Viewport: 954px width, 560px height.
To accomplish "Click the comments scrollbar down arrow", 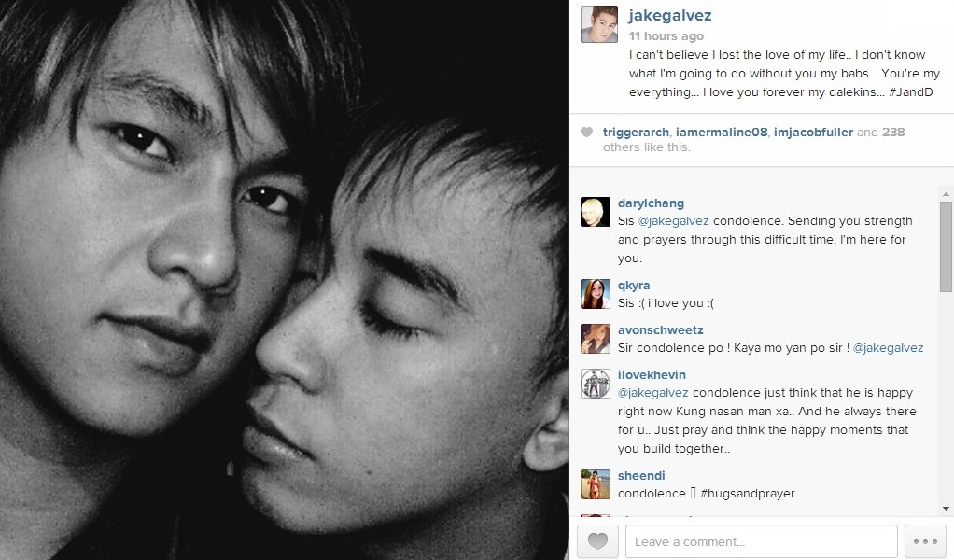I will 946,509.
